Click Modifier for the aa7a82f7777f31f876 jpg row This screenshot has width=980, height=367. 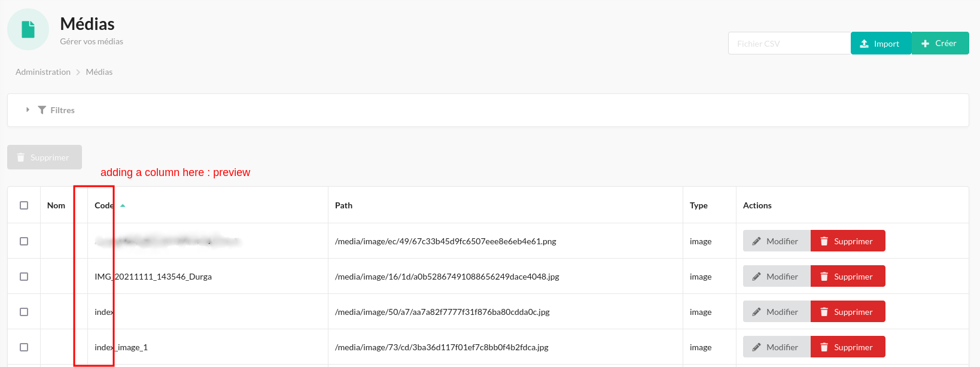tap(777, 312)
